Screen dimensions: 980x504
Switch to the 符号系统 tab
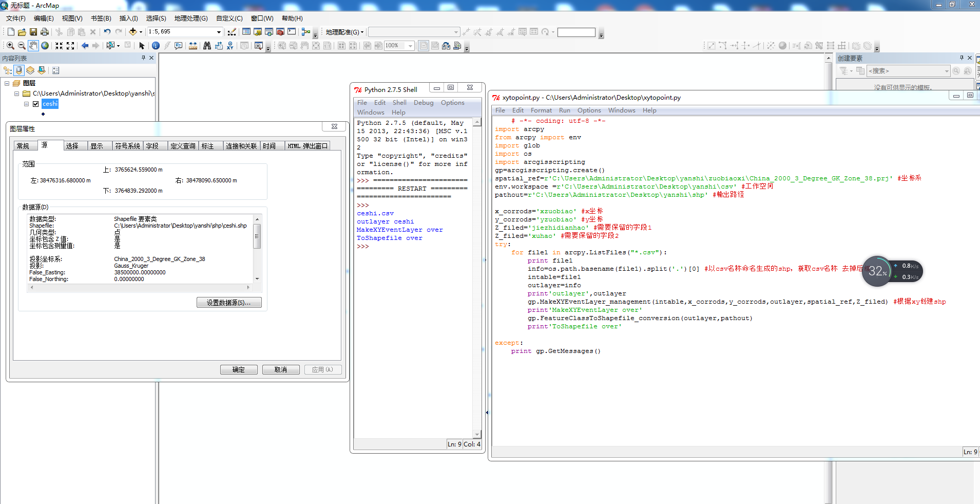pyautogui.click(x=127, y=146)
